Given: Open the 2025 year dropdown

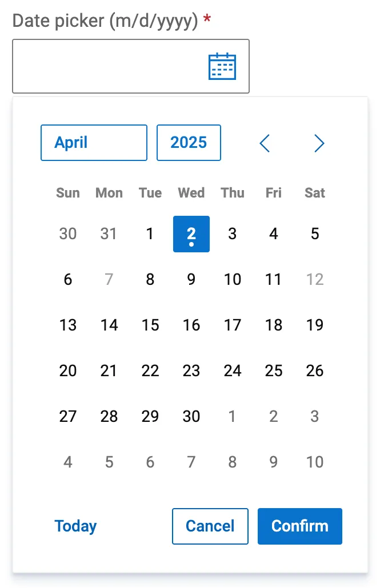Looking at the screenshot, I should pos(189,143).
